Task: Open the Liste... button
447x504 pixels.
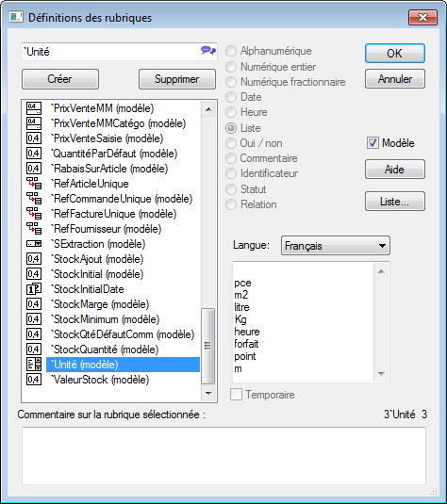Action: [x=395, y=202]
